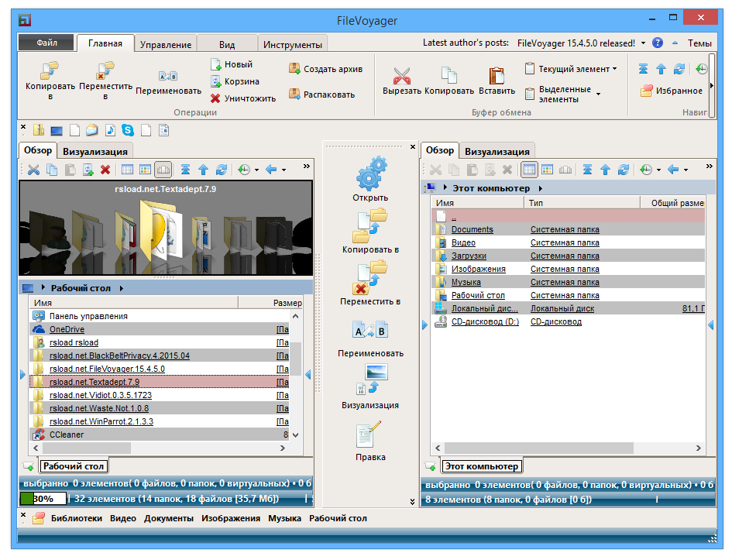The width and height of the screenshot is (732, 560).
Task: Expand breadcrumb arrow after 'Этот компьютер'
Action: pos(541,188)
